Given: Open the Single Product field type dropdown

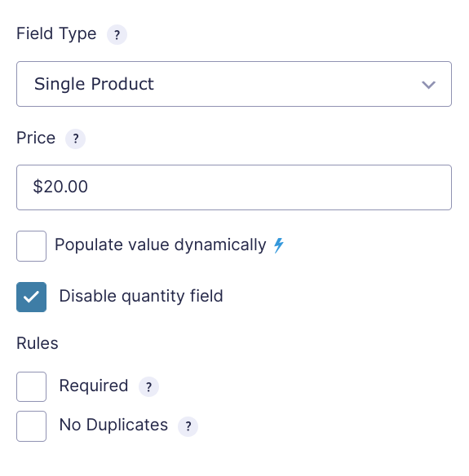Looking at the screenshot, I should click(x=234, y=84).
